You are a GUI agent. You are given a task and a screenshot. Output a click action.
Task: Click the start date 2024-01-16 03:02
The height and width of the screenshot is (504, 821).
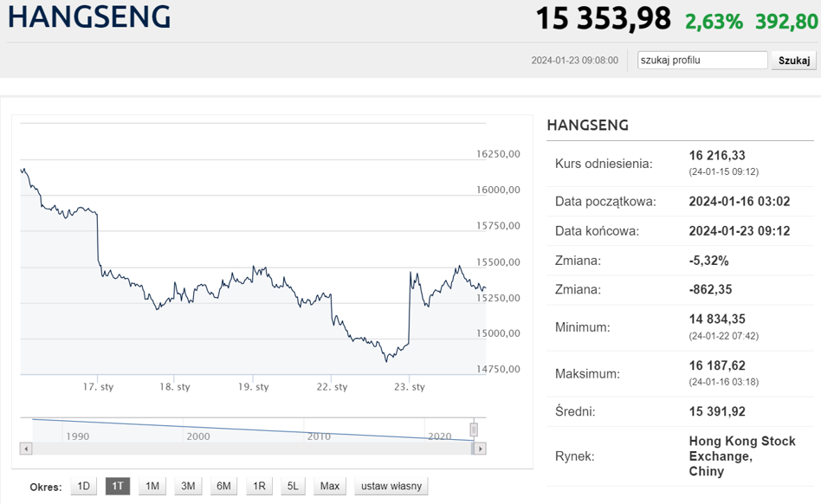740,201
